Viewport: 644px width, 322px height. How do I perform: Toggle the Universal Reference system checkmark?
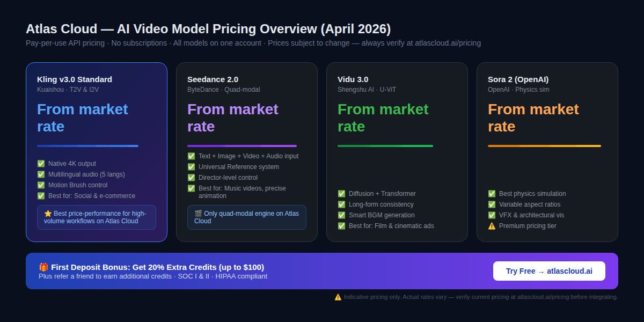[191, 166]
